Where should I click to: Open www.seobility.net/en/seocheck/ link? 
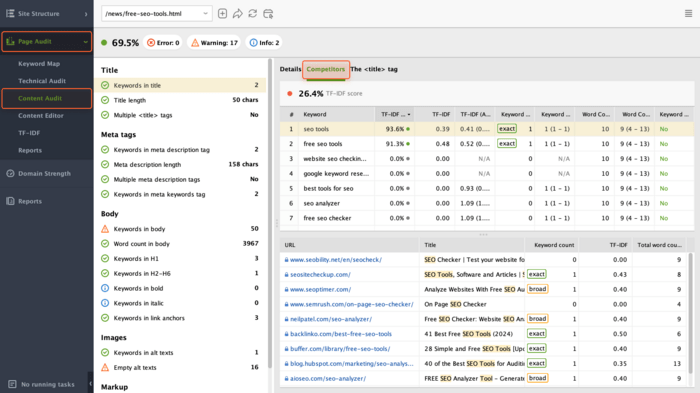click(336, 259)
